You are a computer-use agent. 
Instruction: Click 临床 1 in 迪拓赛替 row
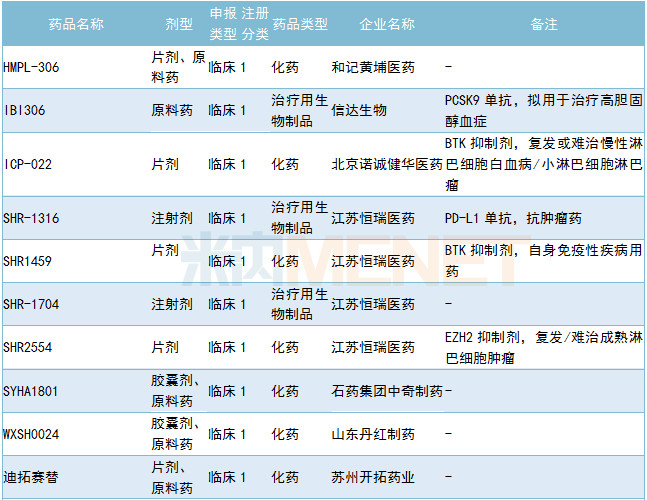coord(227,477)
